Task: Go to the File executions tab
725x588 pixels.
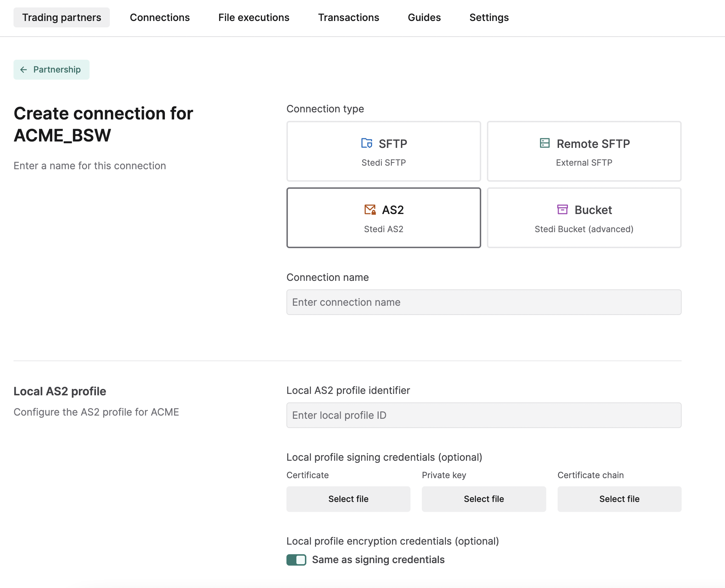Action: tap(254, 17)
